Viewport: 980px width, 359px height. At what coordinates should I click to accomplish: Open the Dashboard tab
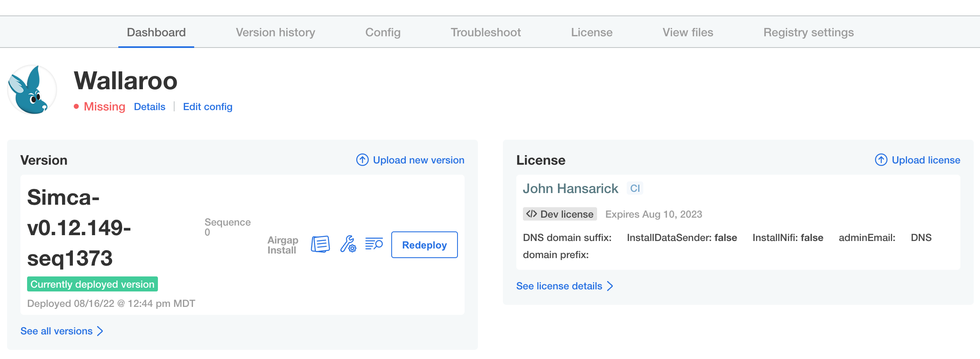(156, 33)
